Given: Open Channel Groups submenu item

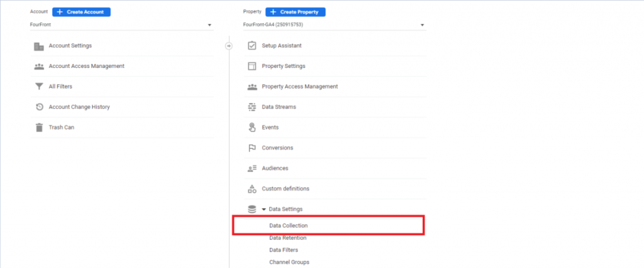Looking at the screenshot, I should pyautogui.click(x=289, y=262).
